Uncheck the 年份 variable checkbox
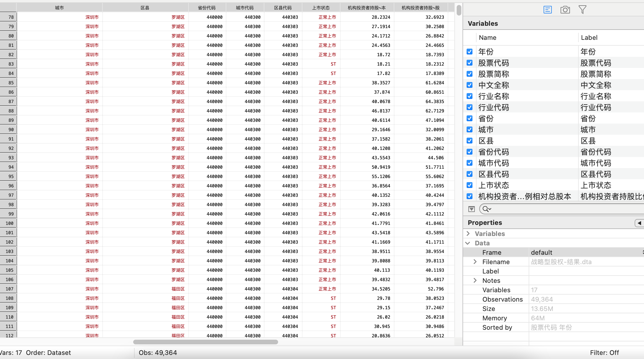644x359 pixels. click(470, 52)
